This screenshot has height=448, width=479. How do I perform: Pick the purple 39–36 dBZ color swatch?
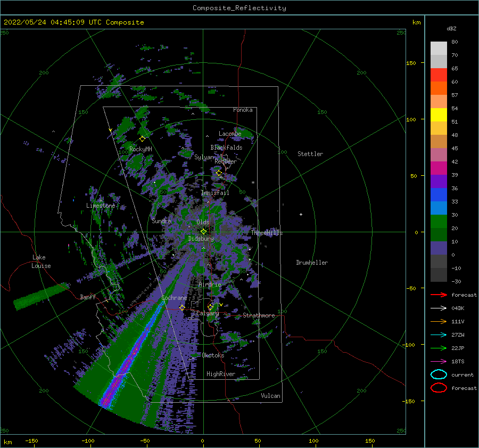click(439, 181)
